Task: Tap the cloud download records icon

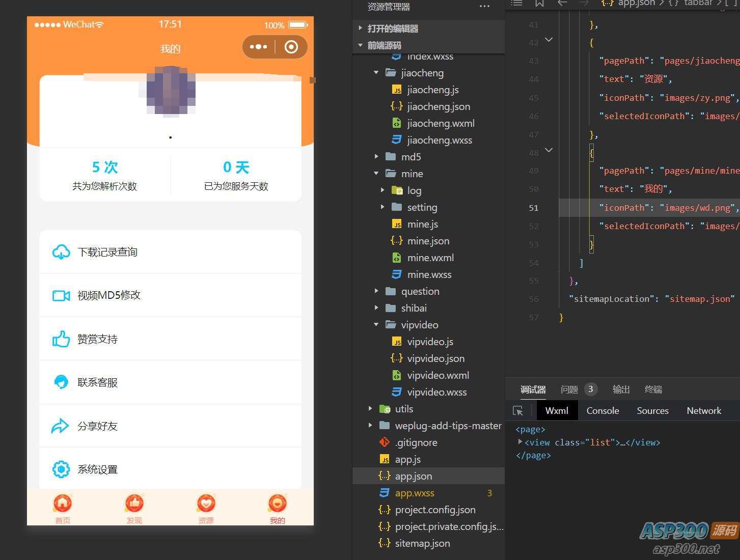Action: [x=61, y=252]
